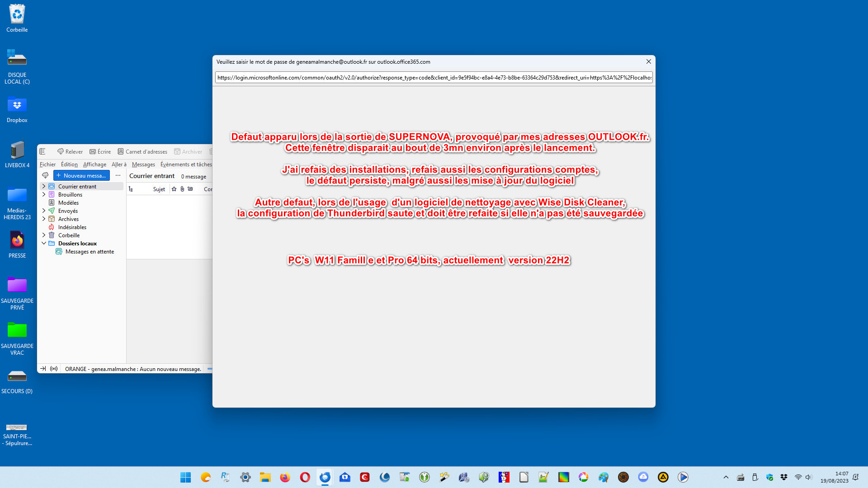This screenshot has width=868, height=488.
Task: Open SAUVEGARDE VRAC green folder
Action: [x=17, y=338]
